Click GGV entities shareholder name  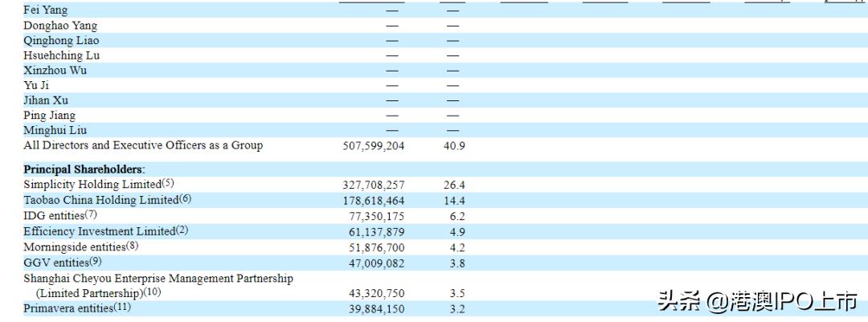(x=63, y=263)
